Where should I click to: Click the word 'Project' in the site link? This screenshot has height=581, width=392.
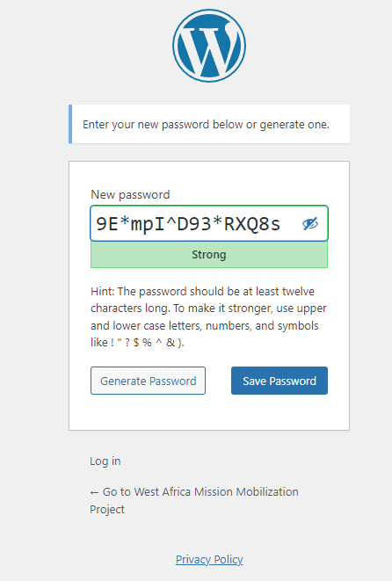(107, 510)
